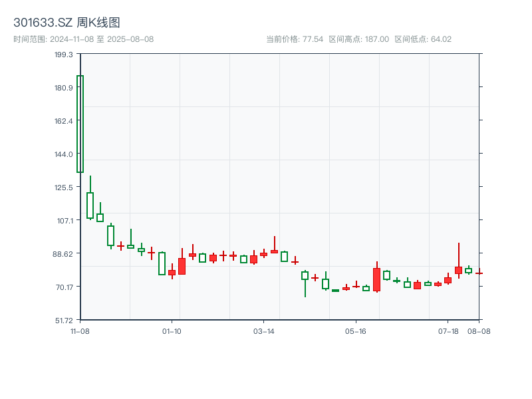This screenshot has width=532, height=399.
Task: Select the 88.62 price axis label
Action: (x=63, y=253)
